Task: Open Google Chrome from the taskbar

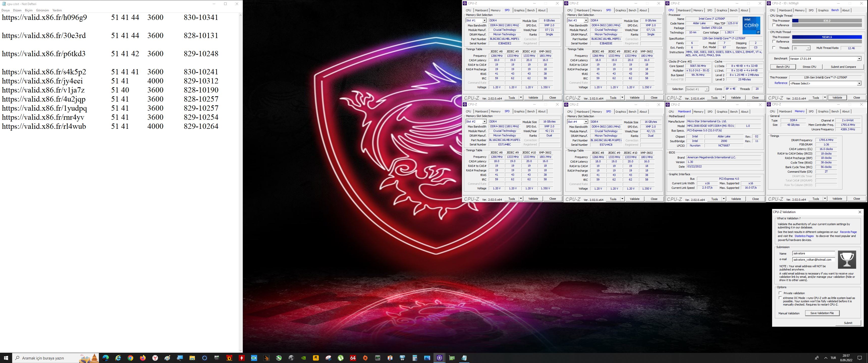Action: pos(130,358)
